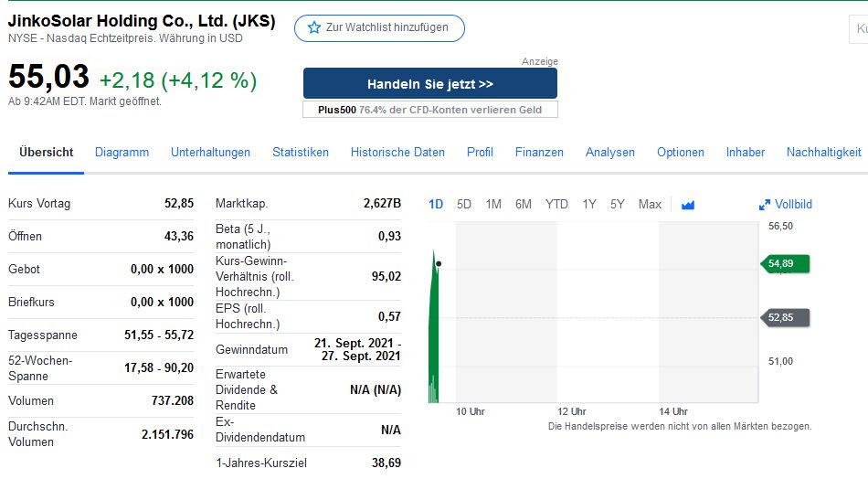868x500 pixels.
Task: Click the 56,50 y-axis label
Action: point(780,226)
